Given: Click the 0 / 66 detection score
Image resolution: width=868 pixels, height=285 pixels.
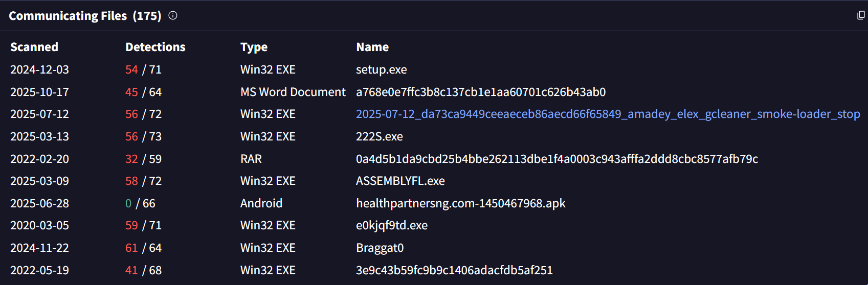Looking at the screenshot, I should [140, 203].
